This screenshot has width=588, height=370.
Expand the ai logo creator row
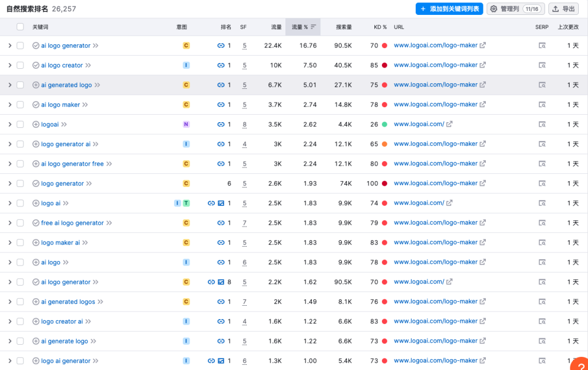point(10,65)
